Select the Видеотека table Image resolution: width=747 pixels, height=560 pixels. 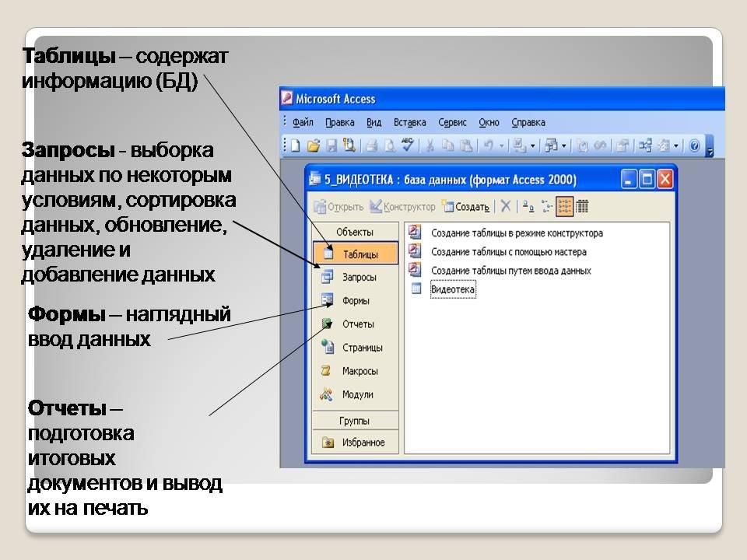(x=452, y=289)
